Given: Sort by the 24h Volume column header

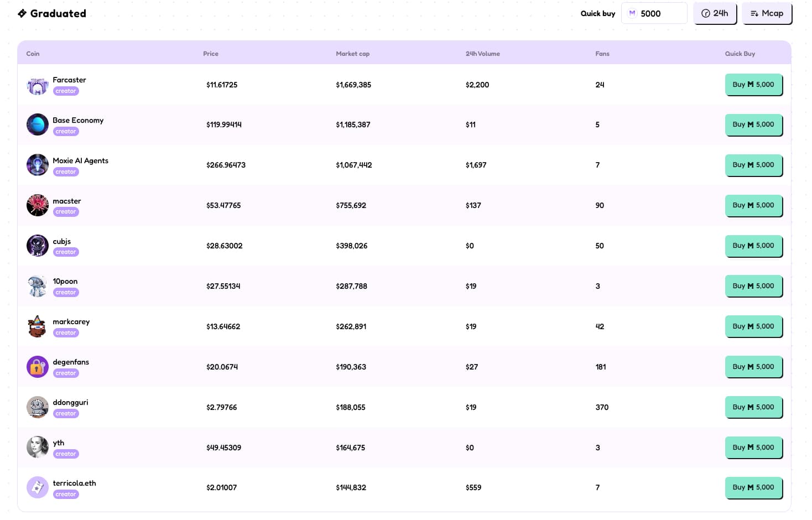Looking at the screenshot, I should [482, 54].
